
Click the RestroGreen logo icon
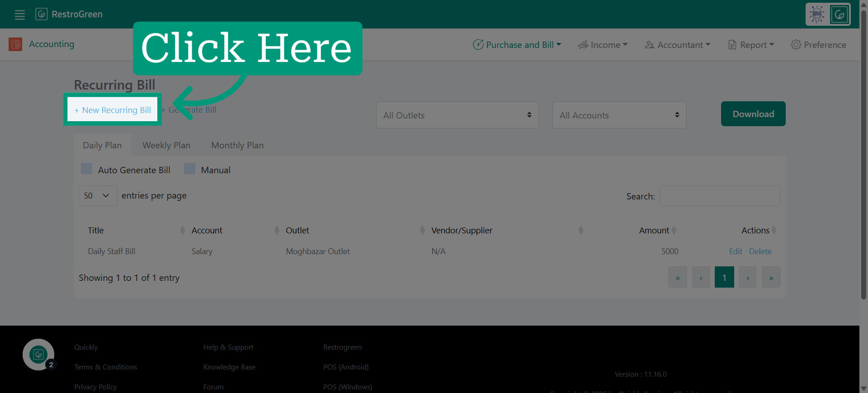(41, 14)
